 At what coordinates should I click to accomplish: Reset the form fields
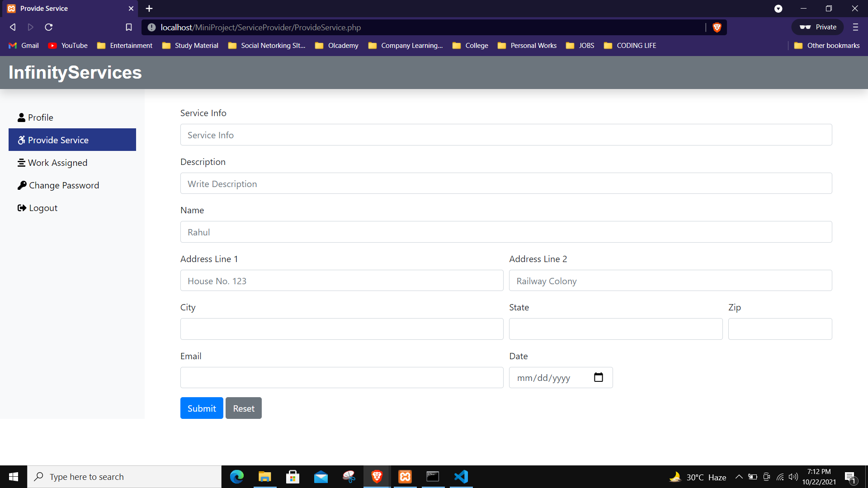[243, 408]
